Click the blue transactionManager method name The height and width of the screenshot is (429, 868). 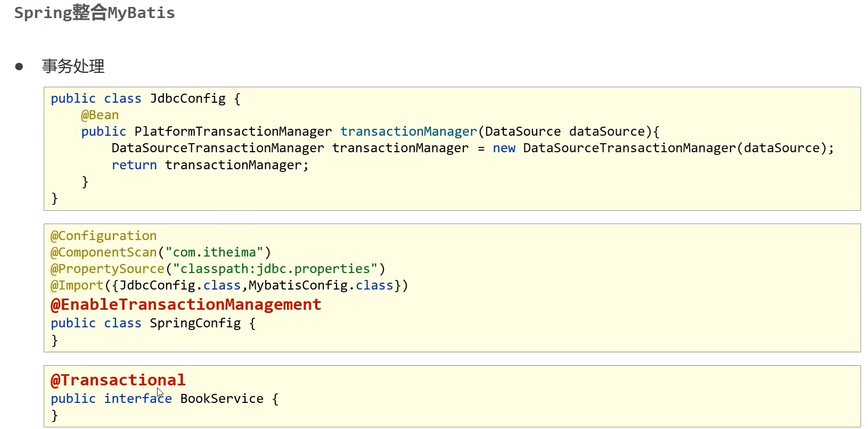408,131
